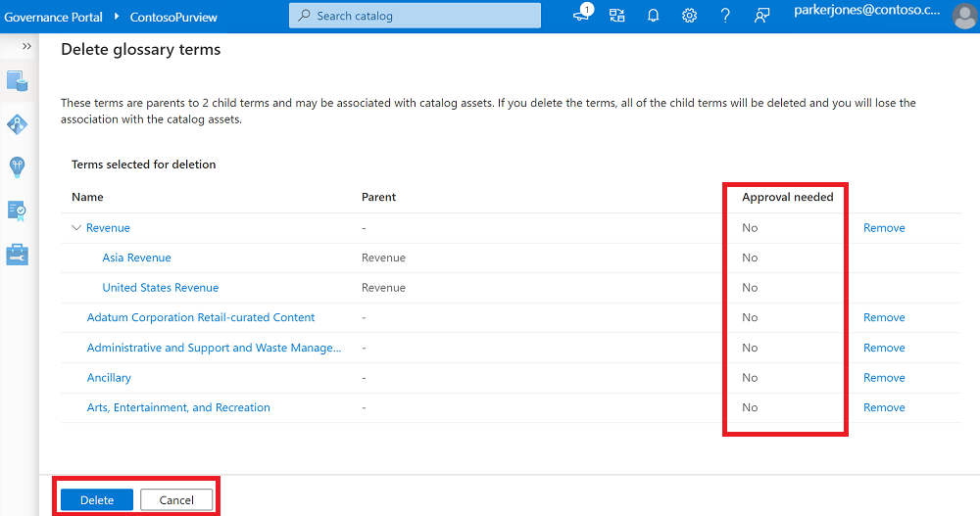Collapse the Revenue term row
980x516 pixels.
coord(76,228)
